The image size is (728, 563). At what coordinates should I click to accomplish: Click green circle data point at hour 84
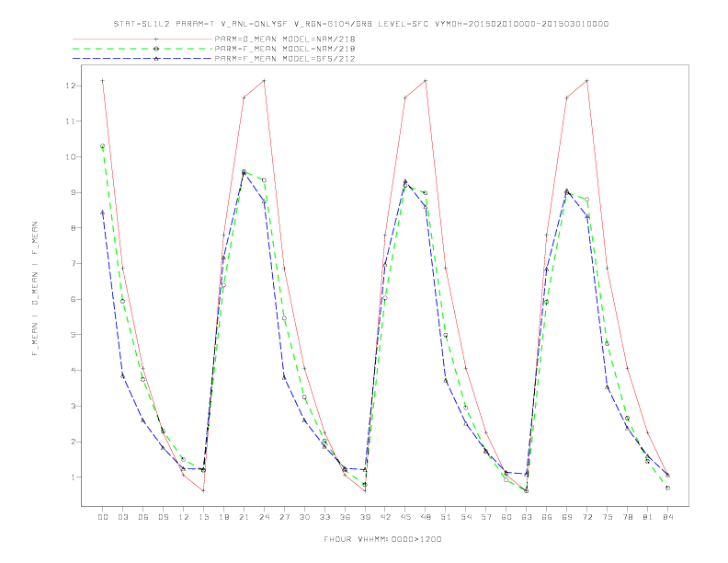(x=667, y=488)
